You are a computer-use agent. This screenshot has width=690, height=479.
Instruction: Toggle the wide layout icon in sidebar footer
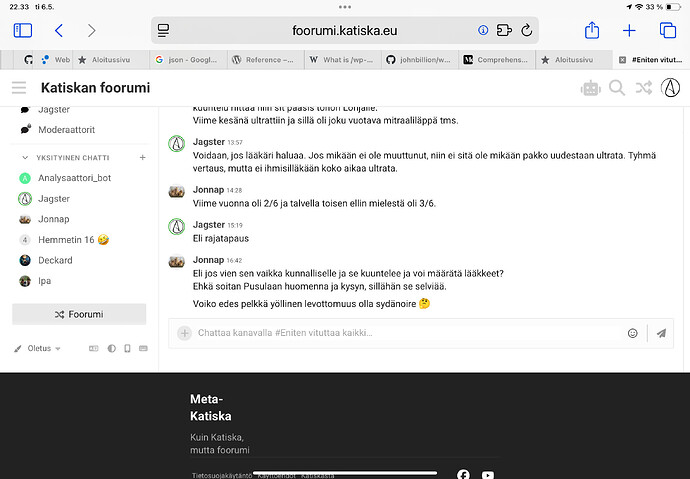point(94,348)
